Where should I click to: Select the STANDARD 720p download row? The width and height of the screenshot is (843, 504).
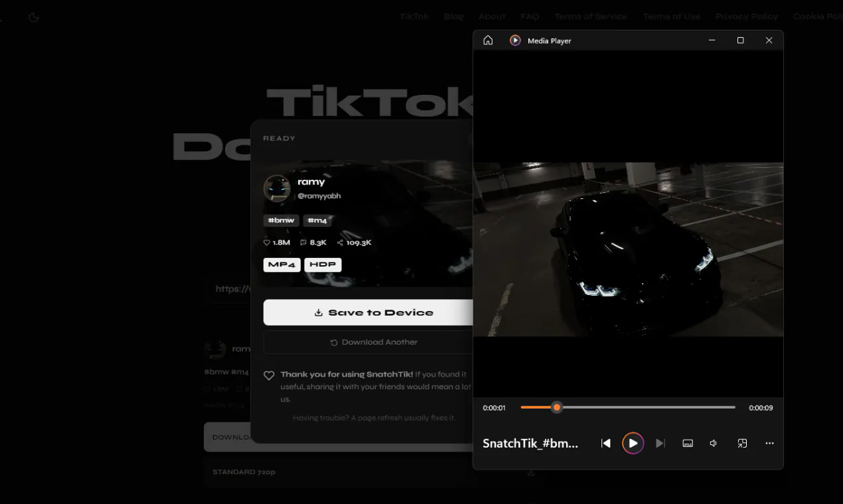[x=374, y=472]
